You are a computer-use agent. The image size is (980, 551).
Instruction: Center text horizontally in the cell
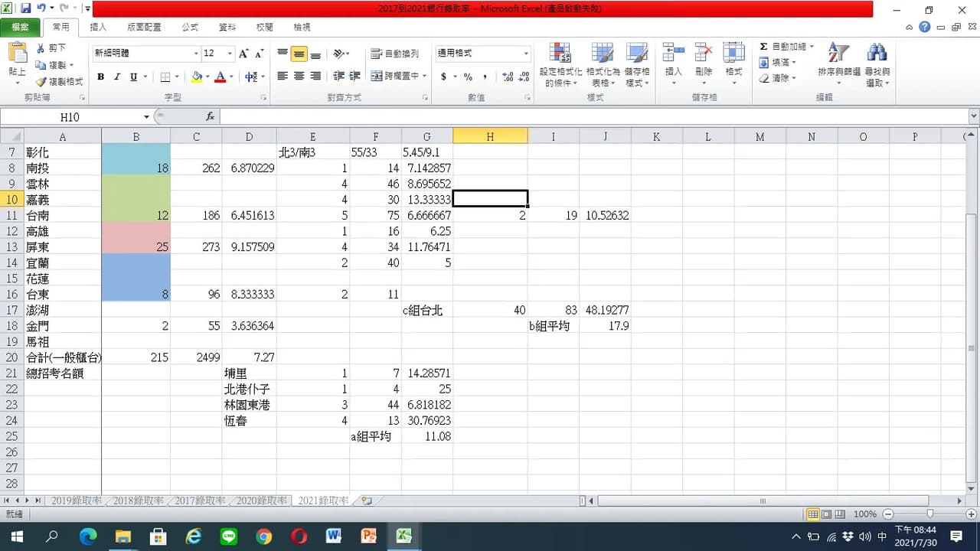pos(299,77)
